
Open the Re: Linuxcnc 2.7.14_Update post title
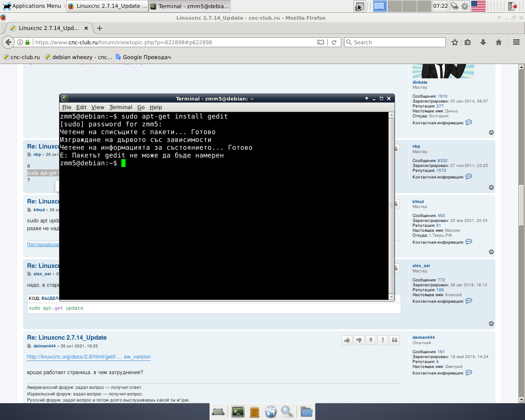[67, 338]
